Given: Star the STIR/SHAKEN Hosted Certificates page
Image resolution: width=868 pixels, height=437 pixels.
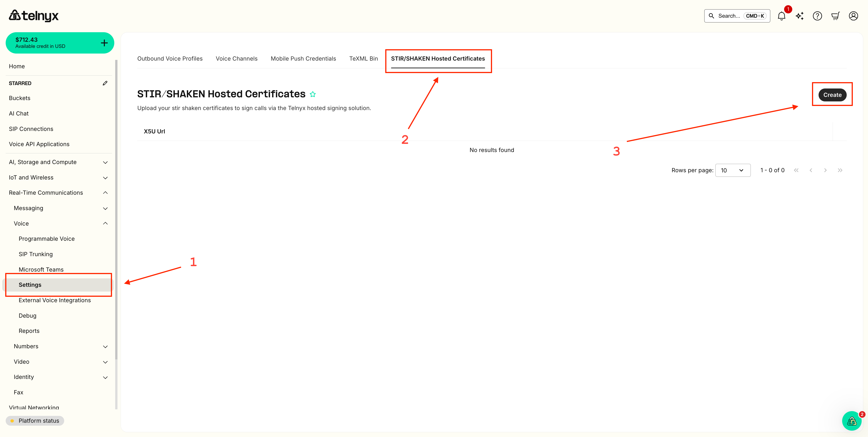Looking at the screenshot, I should point(313,94).
